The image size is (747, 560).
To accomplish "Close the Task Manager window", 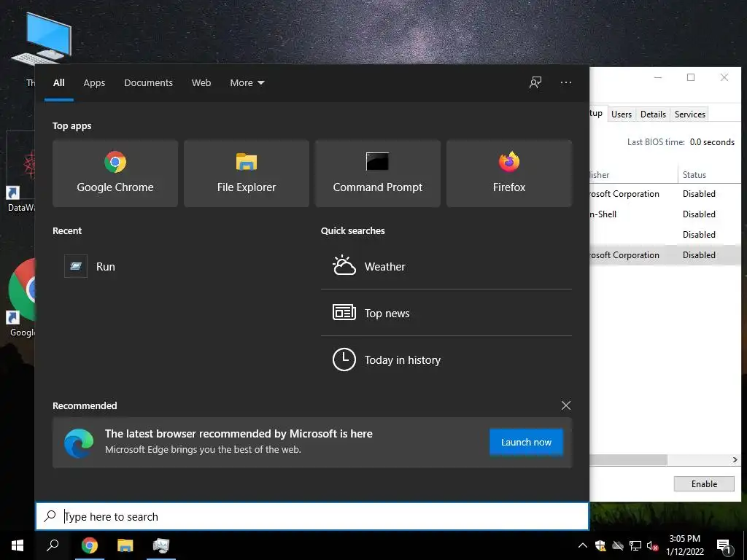I will point(724,77).
